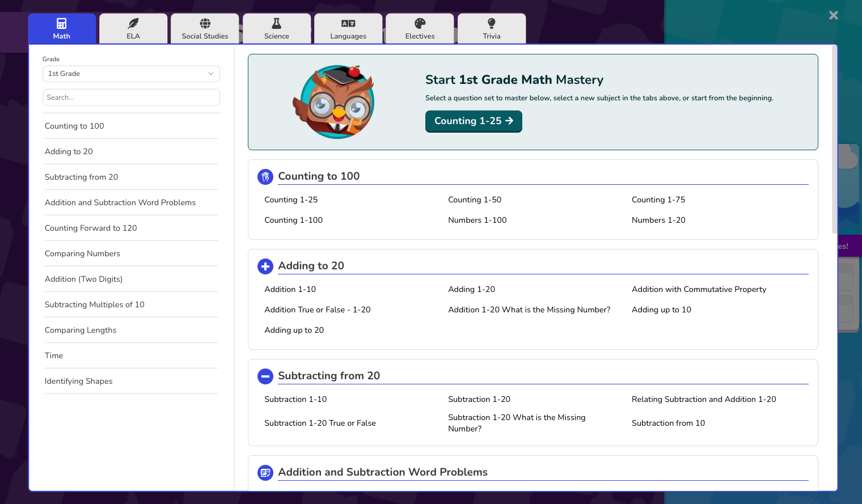Image resolution: width=862 pixels, height=504 pixels.
Task: Open the Numbers 1-100 question set
Action: coord(478,220)
